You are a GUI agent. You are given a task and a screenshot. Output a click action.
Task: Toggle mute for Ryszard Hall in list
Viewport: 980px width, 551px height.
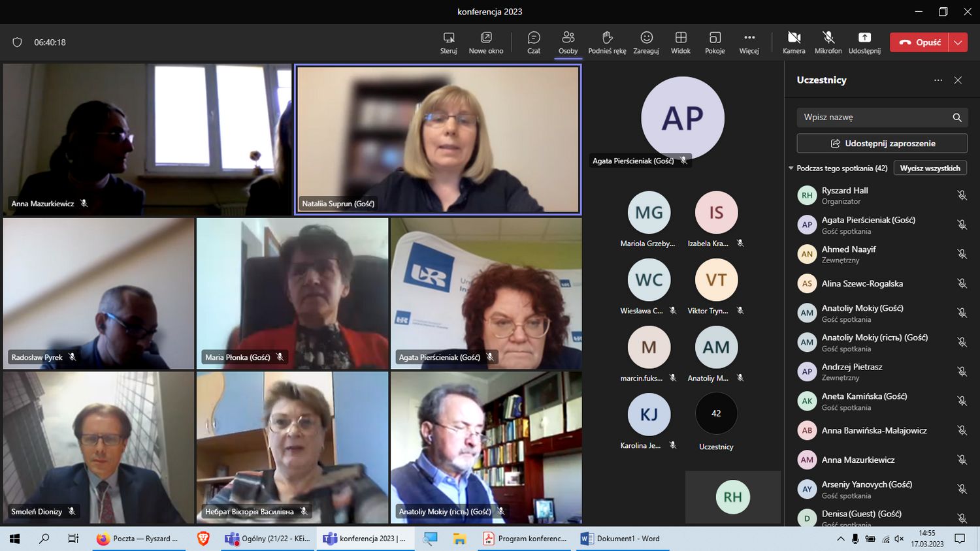pyautogui.click(x=962, y=195)
